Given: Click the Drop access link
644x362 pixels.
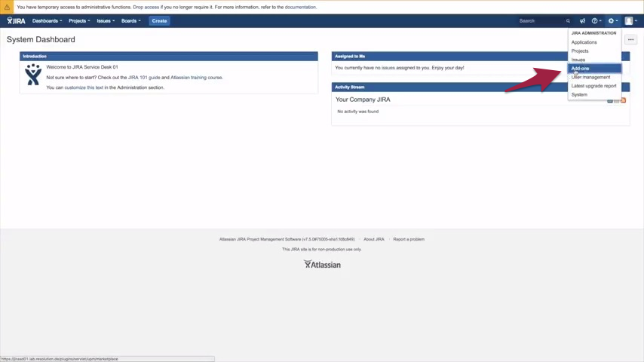Looking at the screenshot, I should [146, 7].
